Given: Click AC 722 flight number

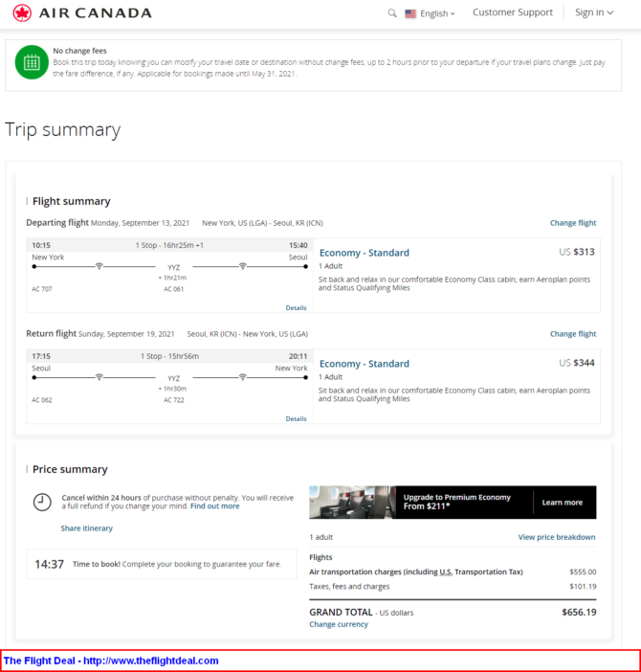Looking at the screenshot, I should click(174, 400).
